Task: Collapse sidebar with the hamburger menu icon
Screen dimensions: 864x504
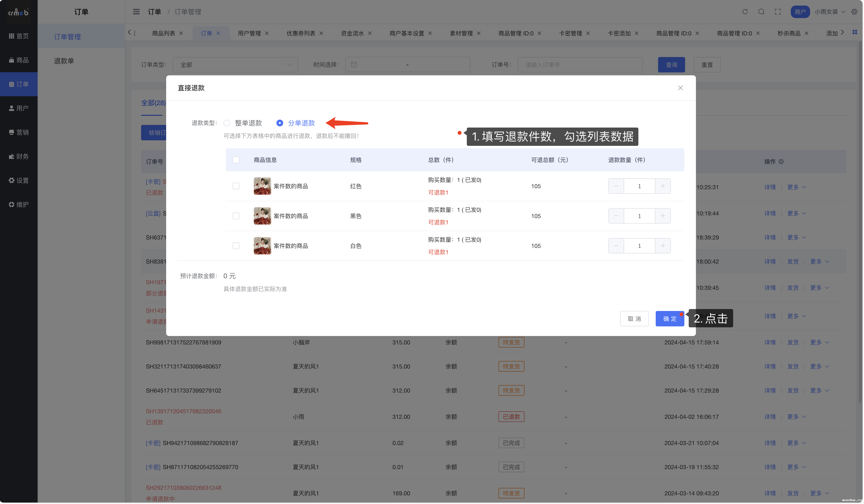Action: click(136, 12)
